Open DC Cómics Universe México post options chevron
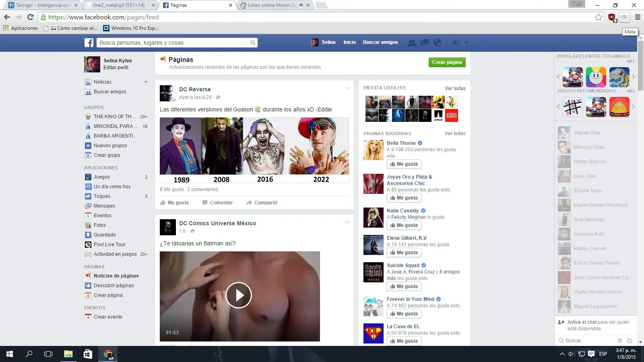Image resolution: width=644 pixels, height=362 pixels. [347, 222]
